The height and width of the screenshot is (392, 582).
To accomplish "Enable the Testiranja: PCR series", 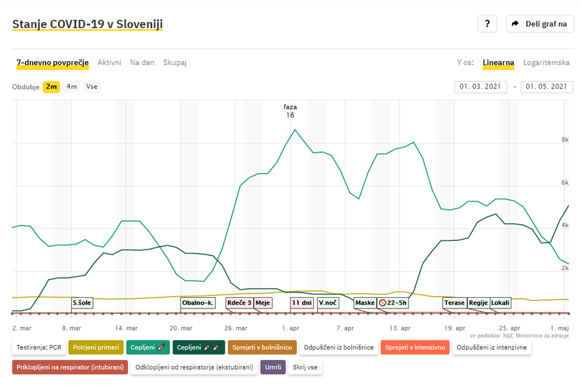I will pyautogui.click(x=38, y=347).
